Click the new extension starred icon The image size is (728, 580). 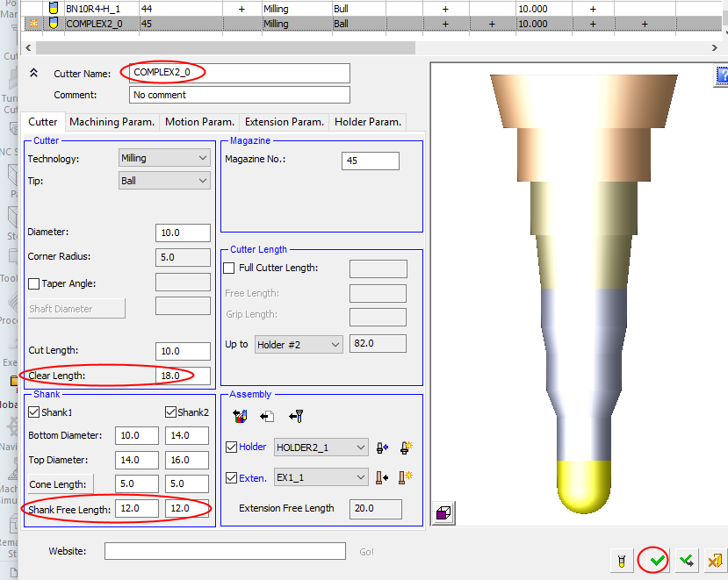pos(406,477)
